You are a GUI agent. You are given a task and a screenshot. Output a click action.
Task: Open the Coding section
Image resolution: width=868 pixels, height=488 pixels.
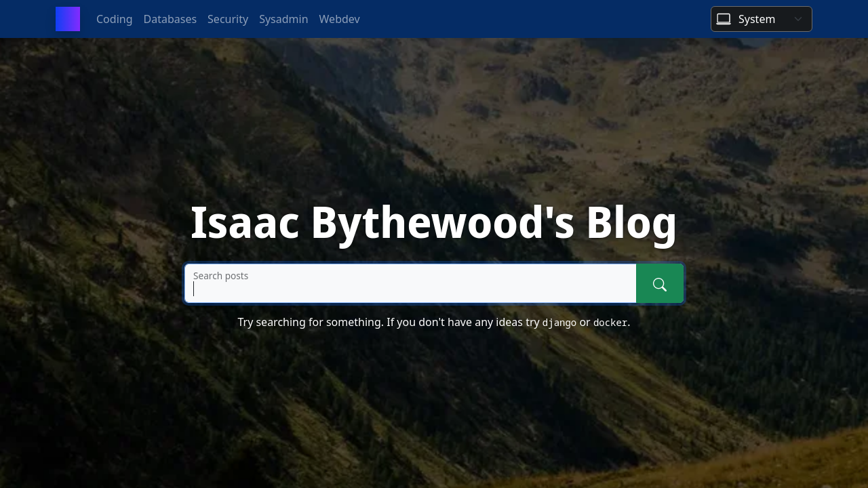click(x=114, y=19)
